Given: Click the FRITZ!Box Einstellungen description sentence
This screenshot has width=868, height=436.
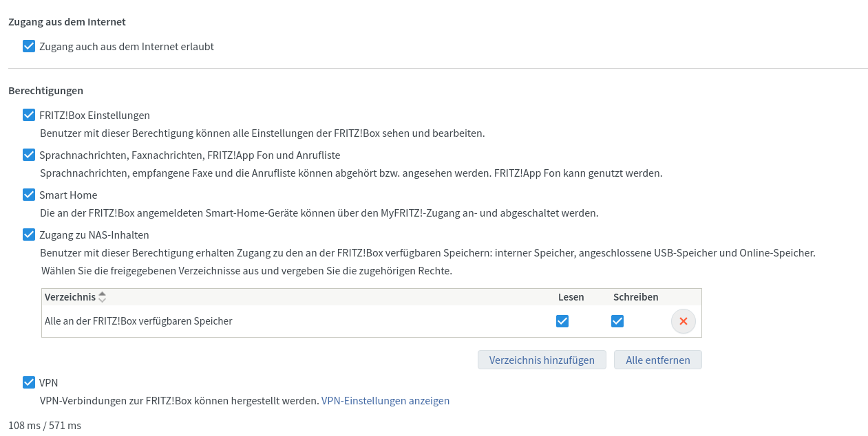Looking at the screenshot, I should tap(262, 133).
